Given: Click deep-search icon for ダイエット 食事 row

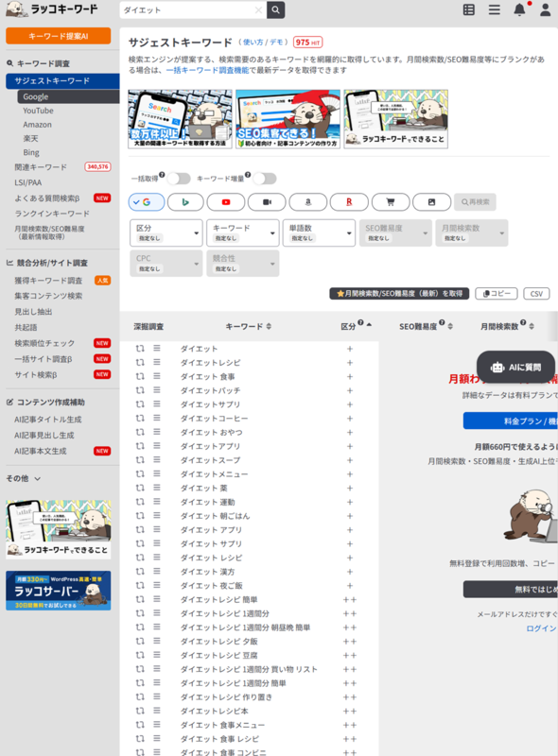Looking at the screenshot, I should [140, 376].
